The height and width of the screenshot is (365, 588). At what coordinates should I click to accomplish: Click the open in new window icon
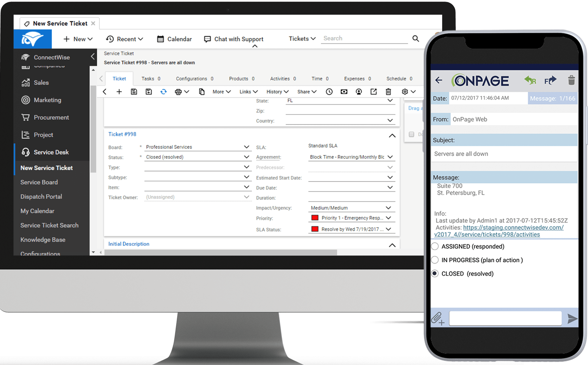[373, 92]
